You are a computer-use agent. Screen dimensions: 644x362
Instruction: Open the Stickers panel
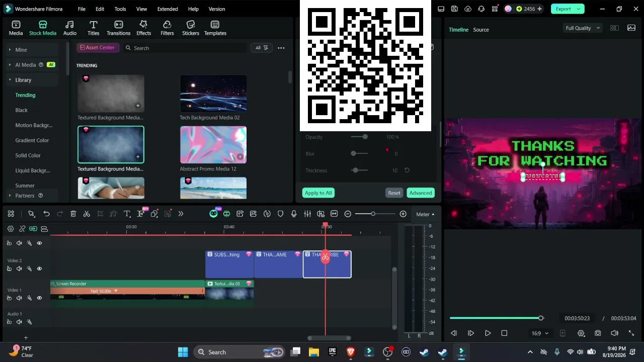click(191, 28)
